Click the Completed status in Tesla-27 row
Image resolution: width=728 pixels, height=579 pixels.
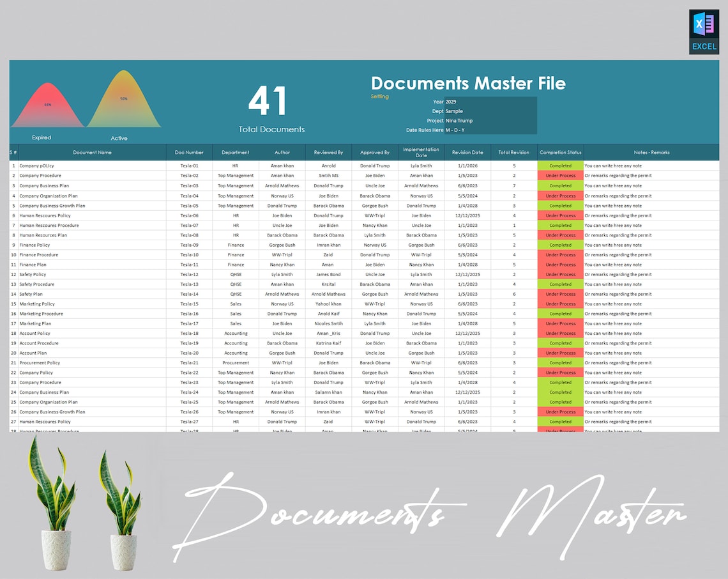pos(561,422)
